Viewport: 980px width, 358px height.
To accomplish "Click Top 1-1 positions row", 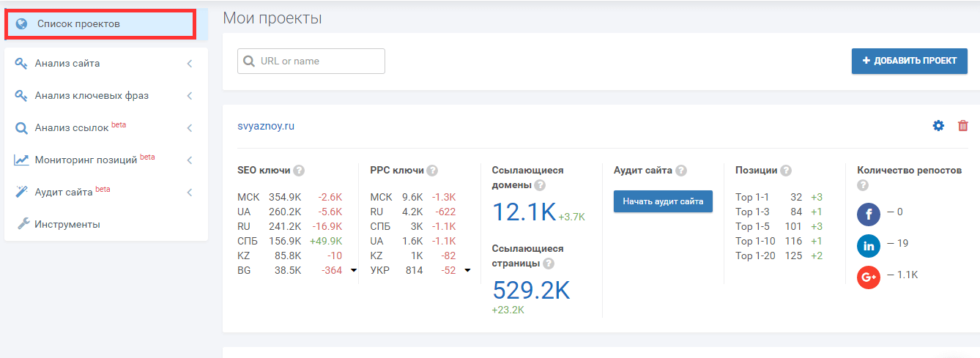I will 779,197.
